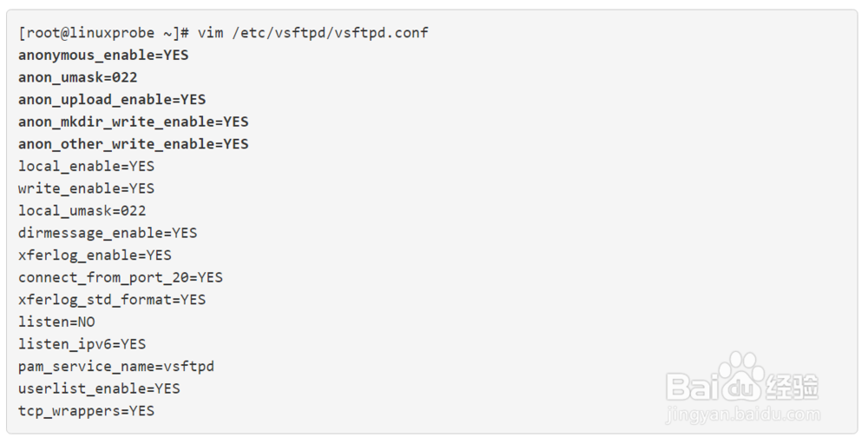Click the anonymous_enable=YES line

103,55
